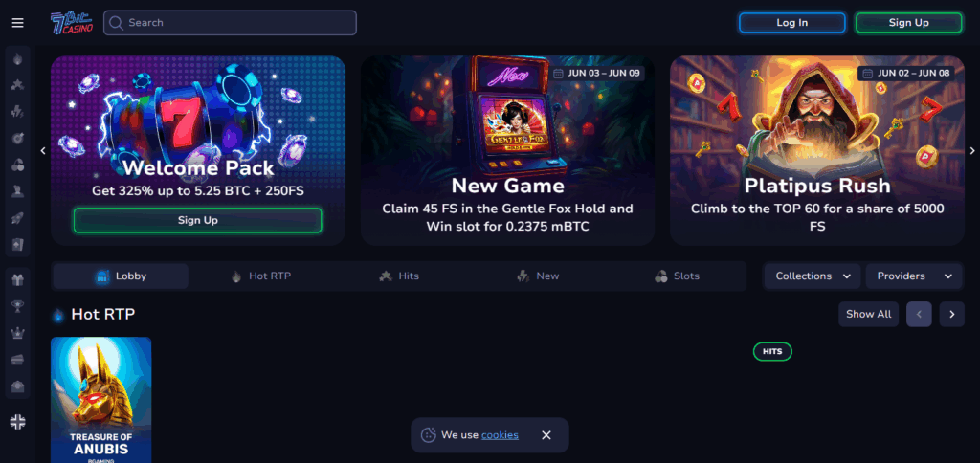Open the crown VIP sidebar icon
The image size is (980, 463).
[x=17, y=333]
